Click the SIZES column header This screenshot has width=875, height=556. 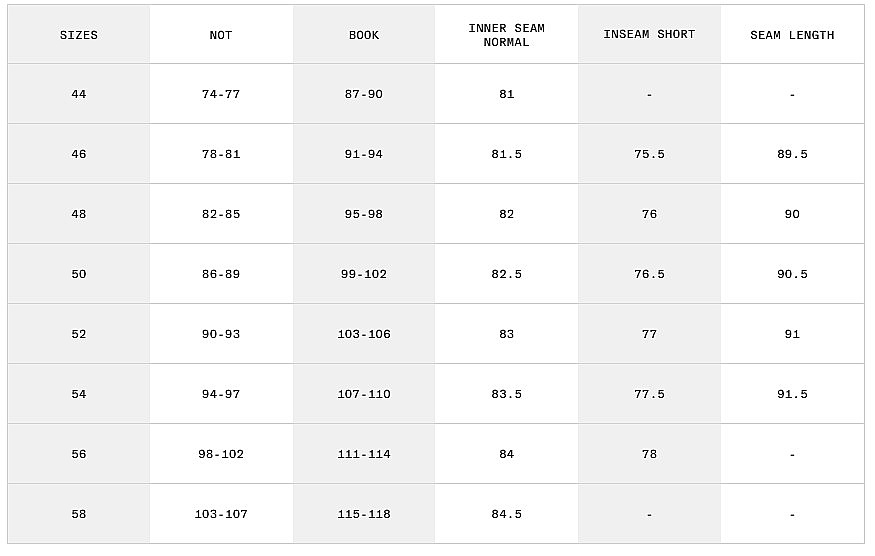click(79, 35)
